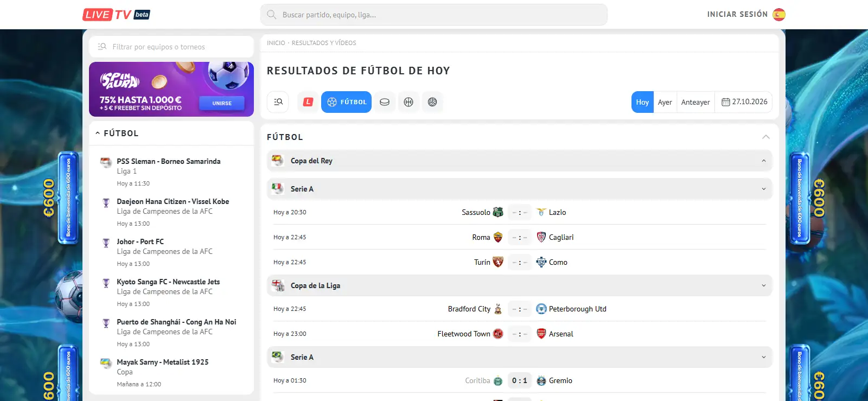Open the Fleetwood Town vs Arsenal match row

click(x=520, y=334)
